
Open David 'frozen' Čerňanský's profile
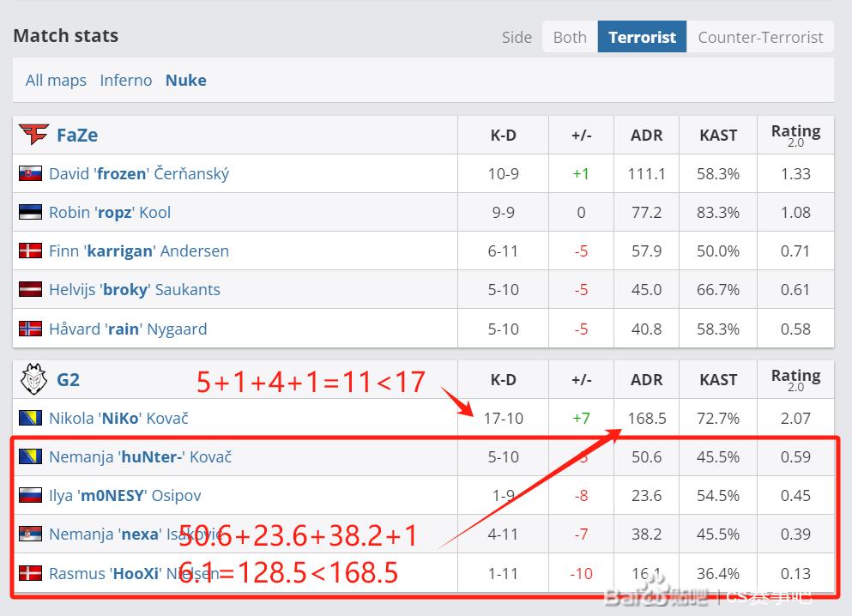(139, 174)
